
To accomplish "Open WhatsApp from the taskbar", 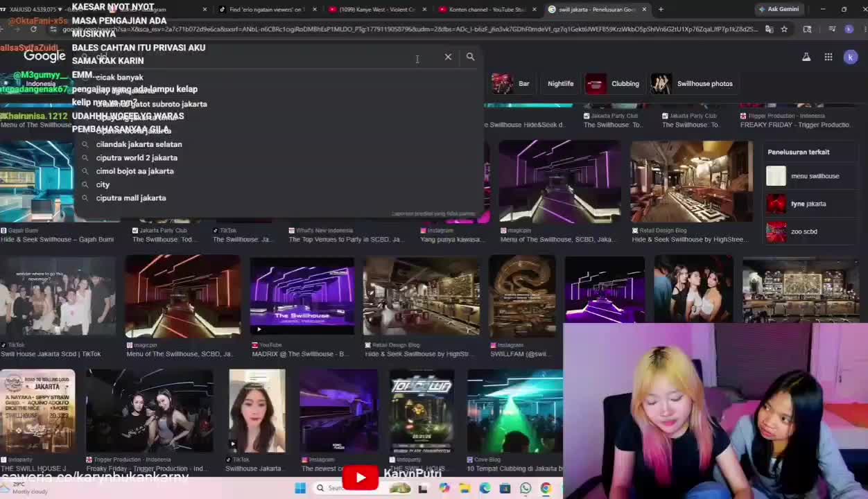I will 526,488.
